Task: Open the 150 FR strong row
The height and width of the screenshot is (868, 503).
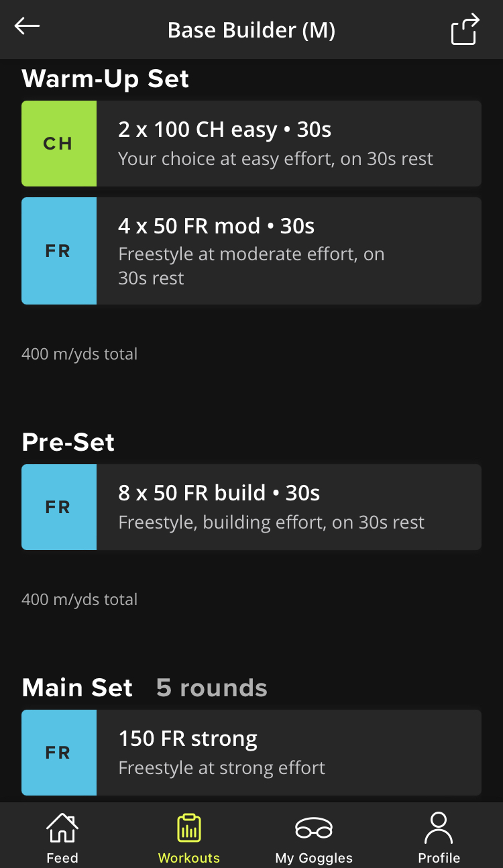Action: 251,753
